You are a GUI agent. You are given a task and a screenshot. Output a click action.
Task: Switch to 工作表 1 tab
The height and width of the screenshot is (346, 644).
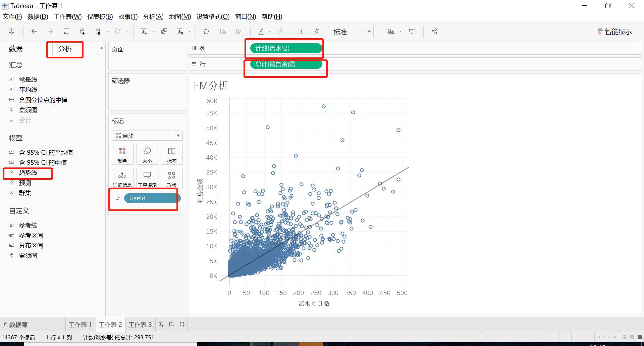80,325
